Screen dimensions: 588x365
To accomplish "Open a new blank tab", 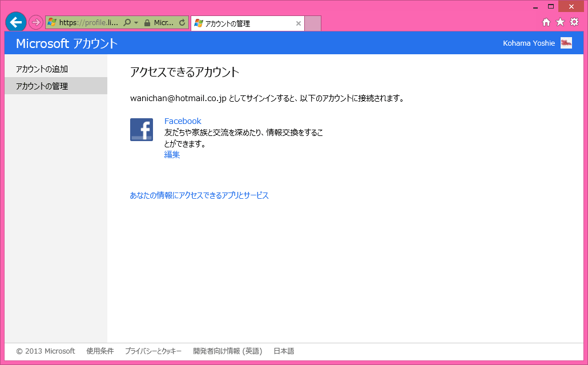I will [x=313, y=23].
